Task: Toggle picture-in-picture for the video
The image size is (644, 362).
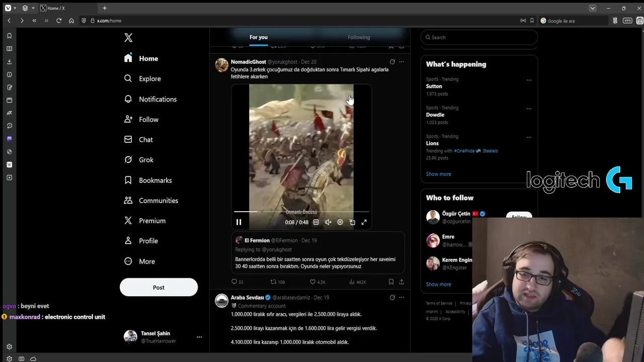Action: [352, 222]
